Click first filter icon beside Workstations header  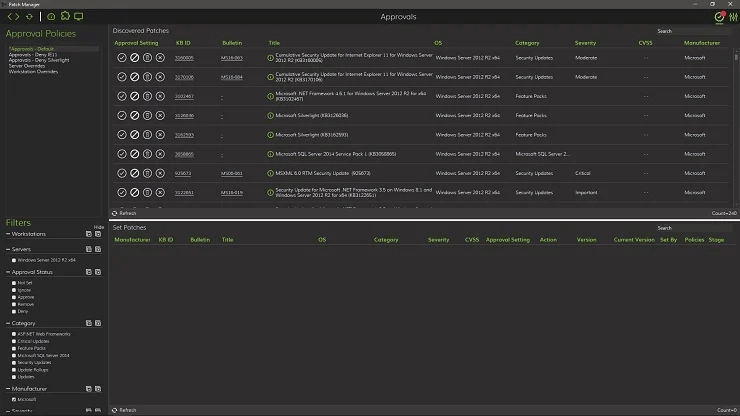[x=89, y=234]
